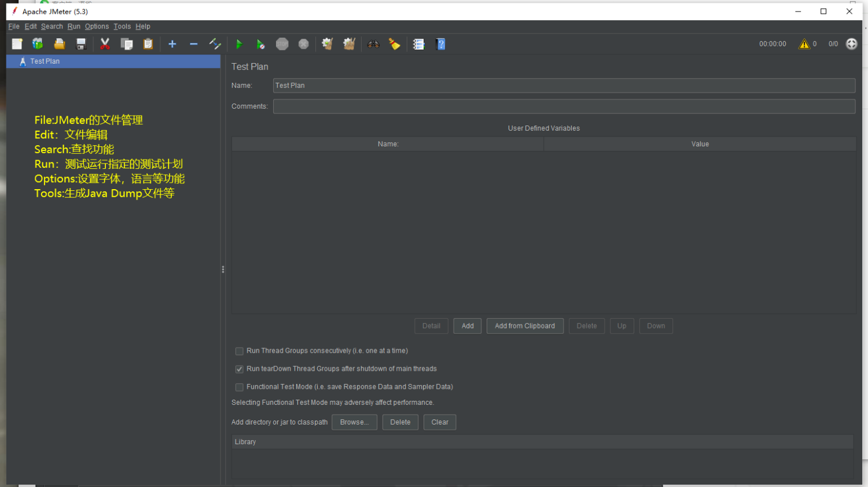Reset search with the broom icon

point(395,44)
